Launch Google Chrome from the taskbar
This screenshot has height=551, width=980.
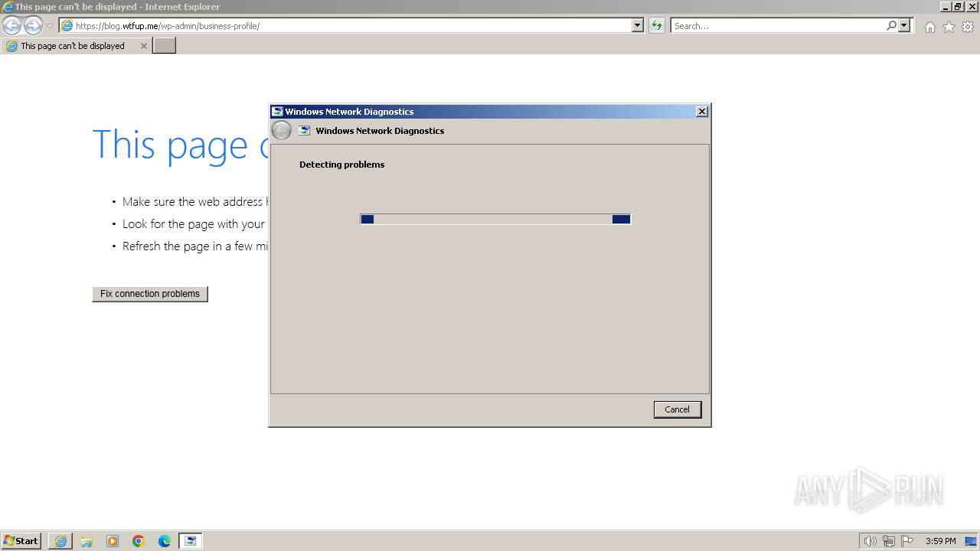click(139, 541)
